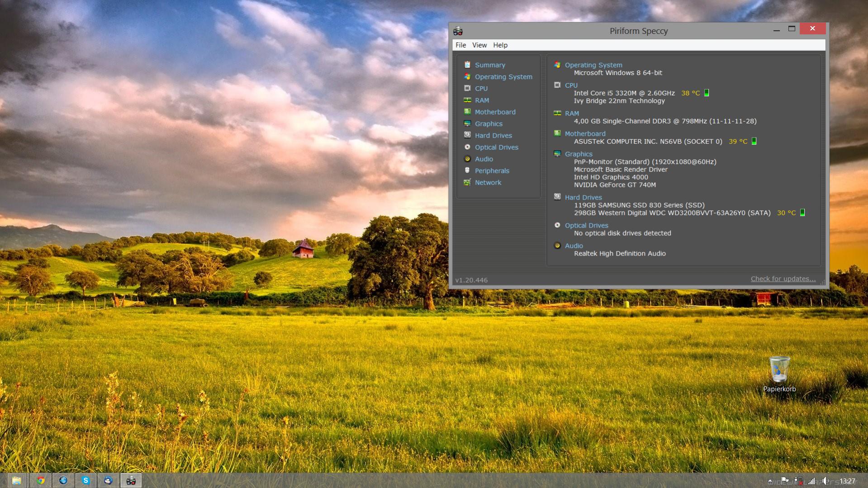868x488 pixels.
Task: Click the Optical Drives disc icon in the sidebar
Action: [467, 147]
